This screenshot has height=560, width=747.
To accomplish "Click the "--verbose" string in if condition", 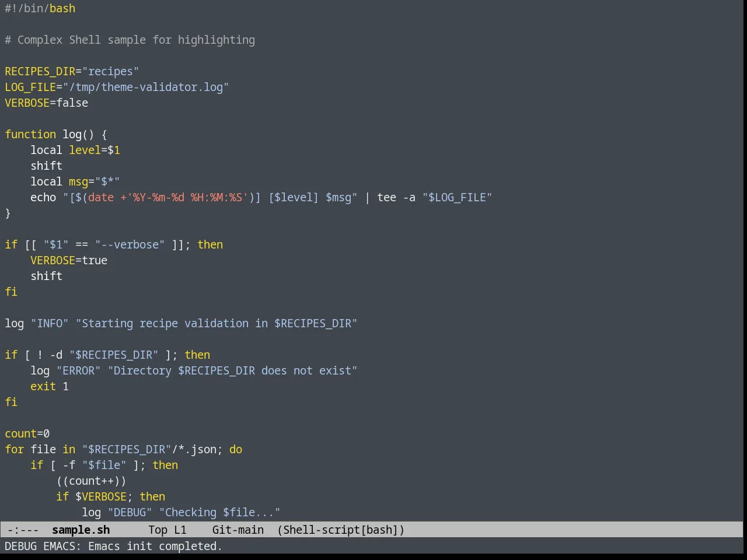I will pyautogui.click(x=130, y=244).
